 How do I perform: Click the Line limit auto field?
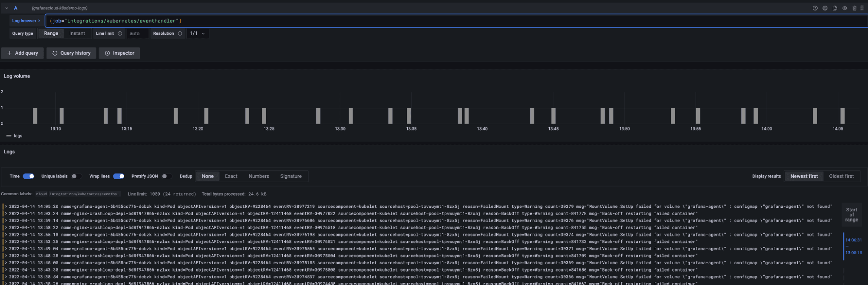click(137, 33)
